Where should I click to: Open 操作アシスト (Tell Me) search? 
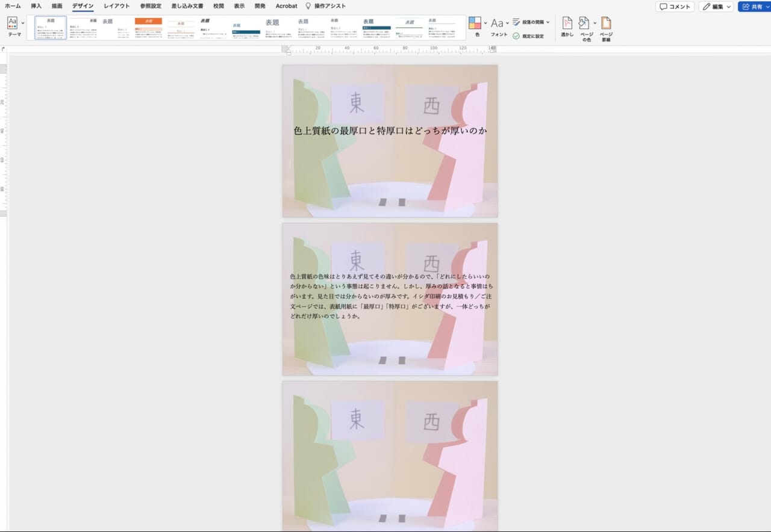(325, 6)
